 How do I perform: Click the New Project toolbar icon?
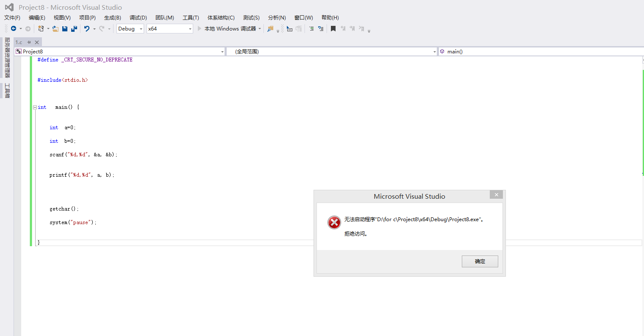point(41,29)
